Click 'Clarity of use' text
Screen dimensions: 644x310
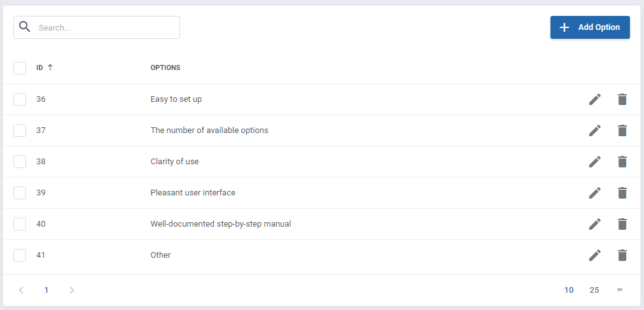(x=174, y=162)
